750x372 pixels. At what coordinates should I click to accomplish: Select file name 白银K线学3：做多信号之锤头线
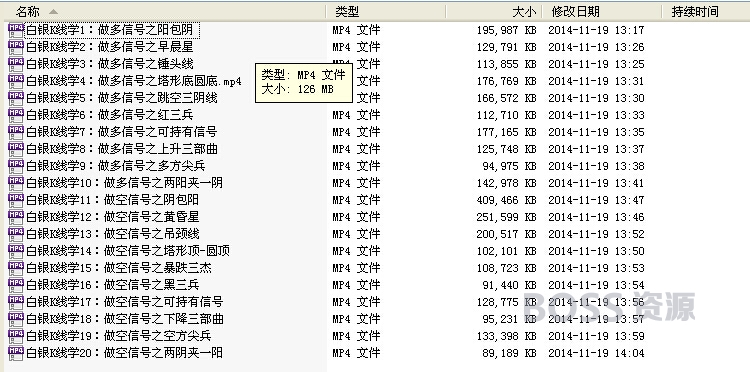coord(110,64)
